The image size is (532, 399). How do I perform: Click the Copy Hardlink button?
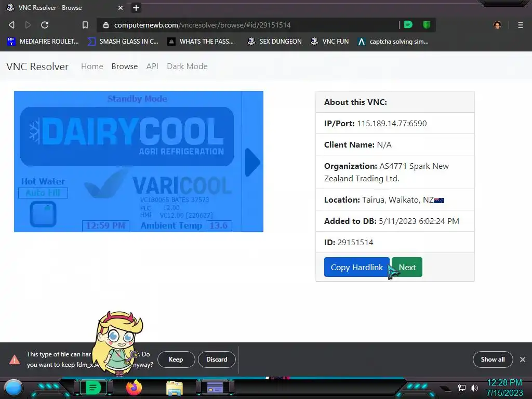tap(356, 267)
